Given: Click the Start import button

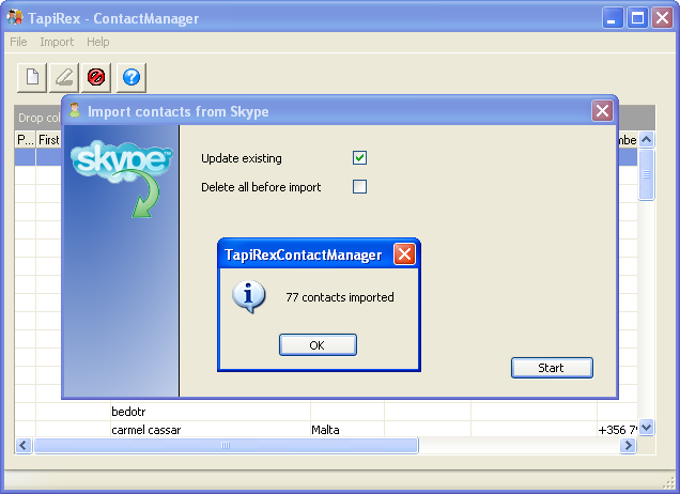Looking at the screenshot, I should coord(552,368).
